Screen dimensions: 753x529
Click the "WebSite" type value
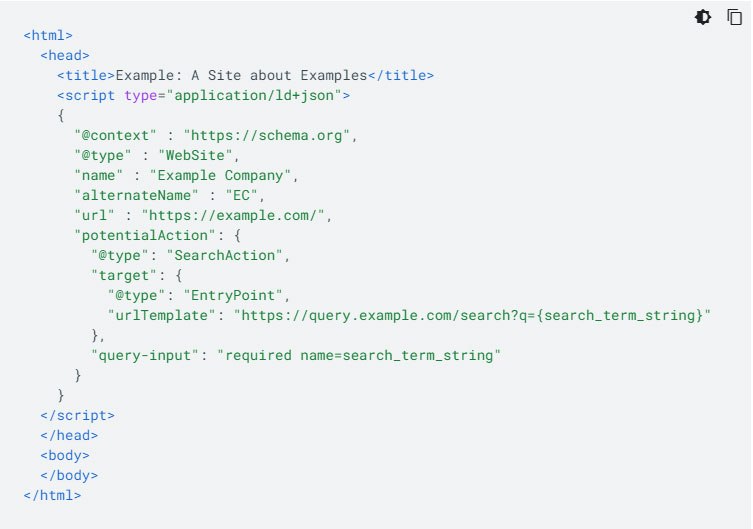click(x=195, y=156)
